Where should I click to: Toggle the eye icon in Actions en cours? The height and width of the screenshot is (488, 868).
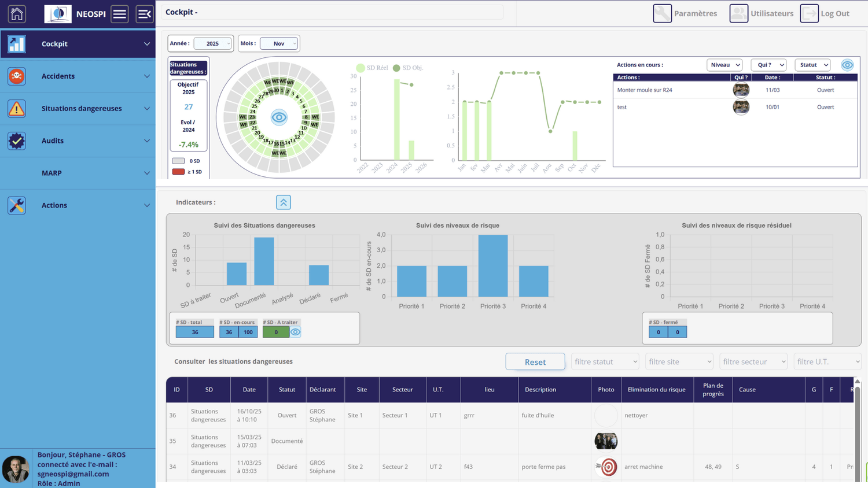(847, 65)
